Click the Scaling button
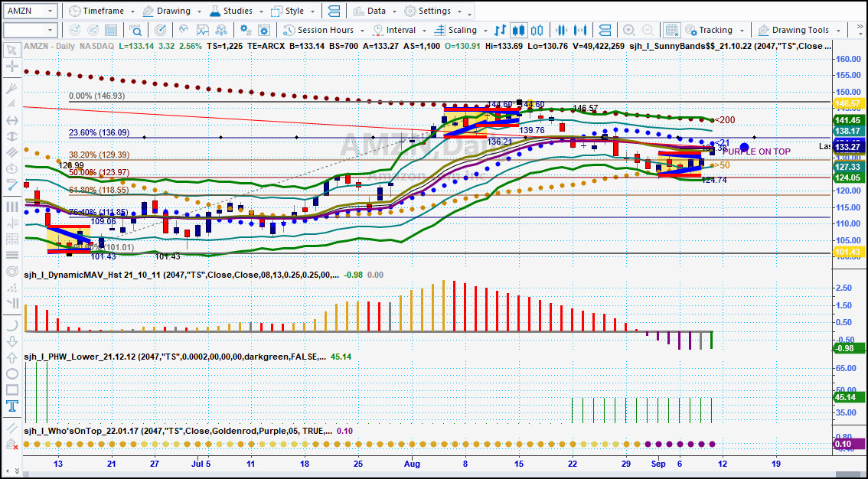The height and width of the screenshot is (479, 868). pos(456,30)
